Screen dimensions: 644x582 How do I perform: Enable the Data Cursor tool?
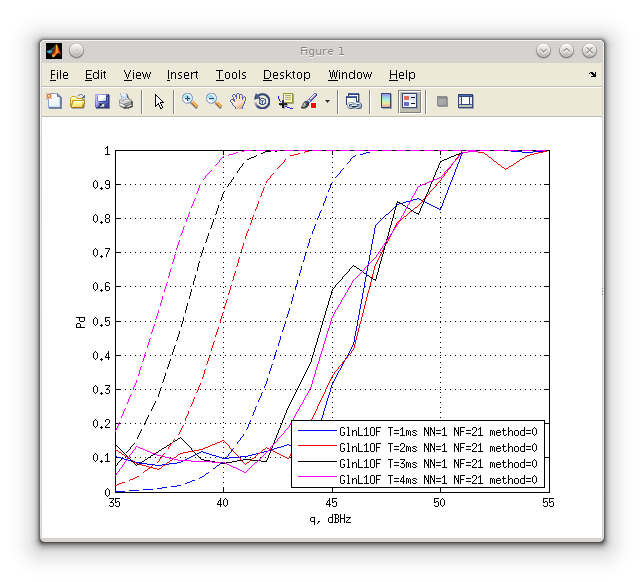[286, 101]
